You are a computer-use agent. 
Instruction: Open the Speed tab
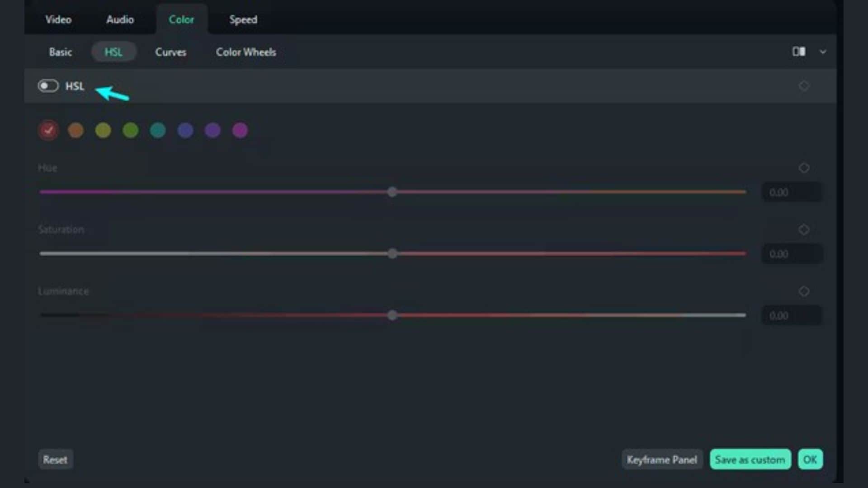(243, 19)
